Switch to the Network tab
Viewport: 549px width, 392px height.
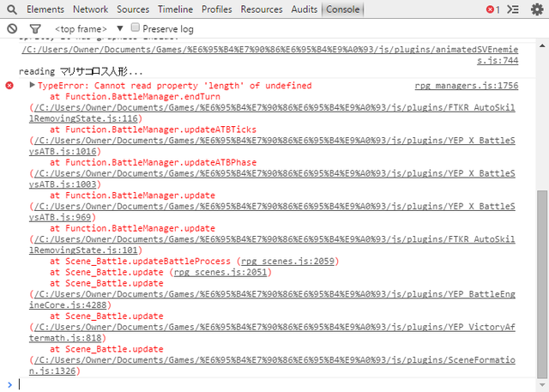[x=90, y=9]
